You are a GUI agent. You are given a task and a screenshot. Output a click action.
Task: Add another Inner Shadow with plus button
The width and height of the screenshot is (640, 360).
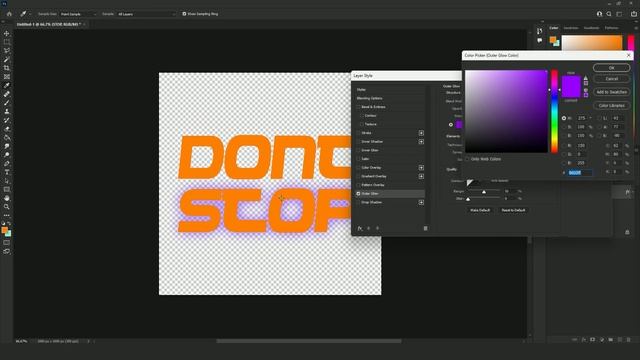pyautogui.click(x=421, y=142)
